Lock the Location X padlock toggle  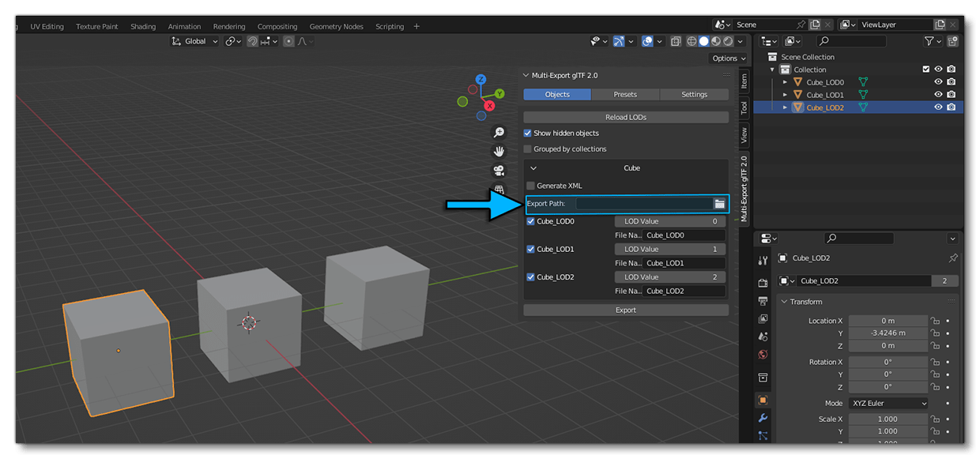pos(935,321)
